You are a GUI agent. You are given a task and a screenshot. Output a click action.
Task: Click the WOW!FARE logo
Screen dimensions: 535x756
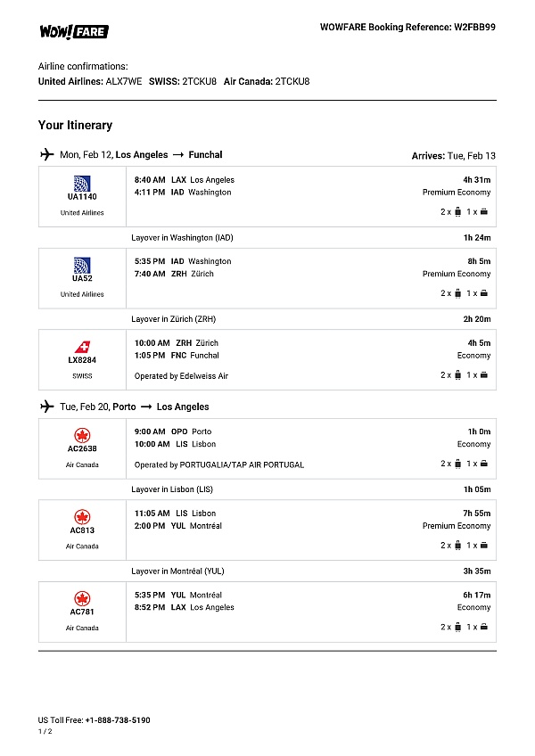73,31
